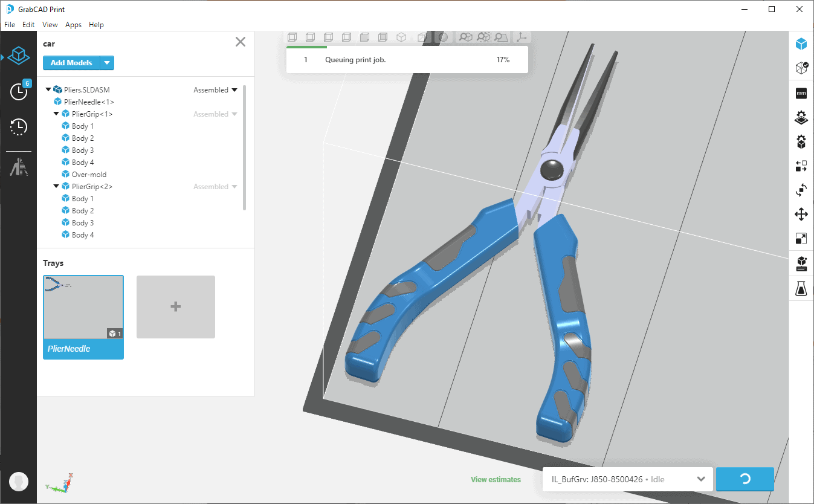Select the Arrange models tool
814x504 pixels.
(x=801, y=166)
